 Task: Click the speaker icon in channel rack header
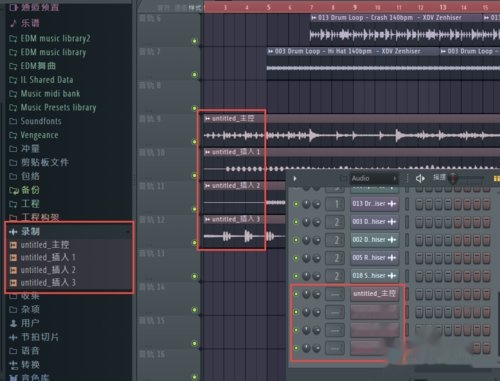click(x=420, y=179)
